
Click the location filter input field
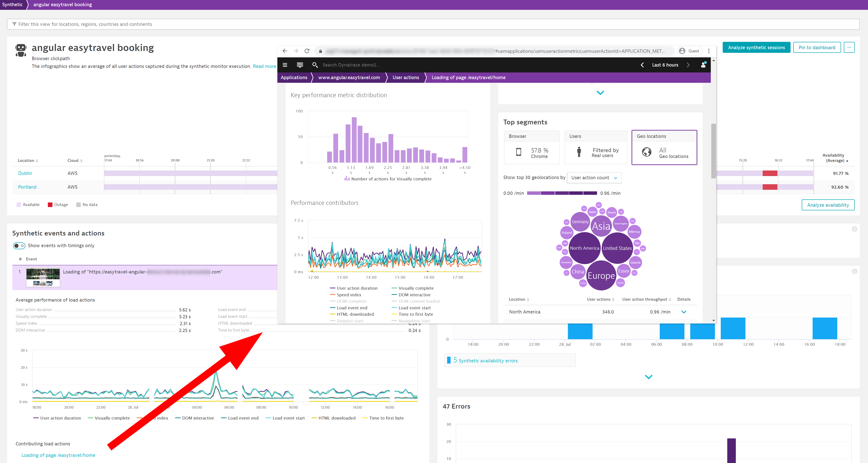433,24
